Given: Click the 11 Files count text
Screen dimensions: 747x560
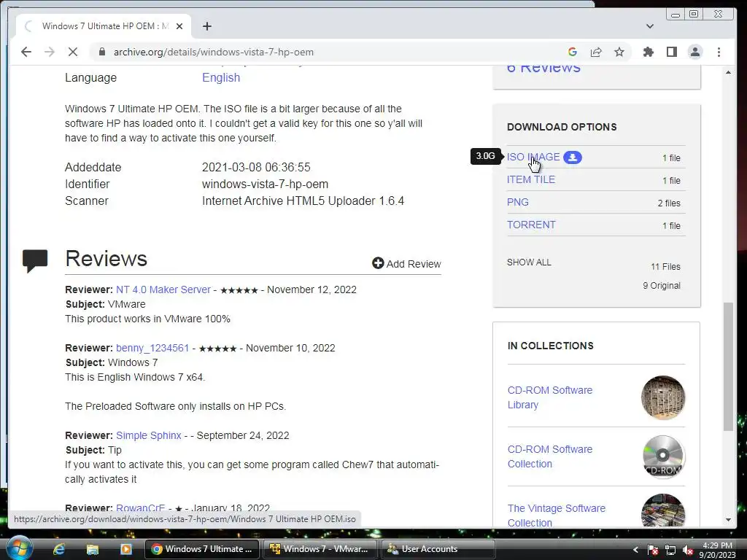Looking at the screenshot, I should (665, 267).
